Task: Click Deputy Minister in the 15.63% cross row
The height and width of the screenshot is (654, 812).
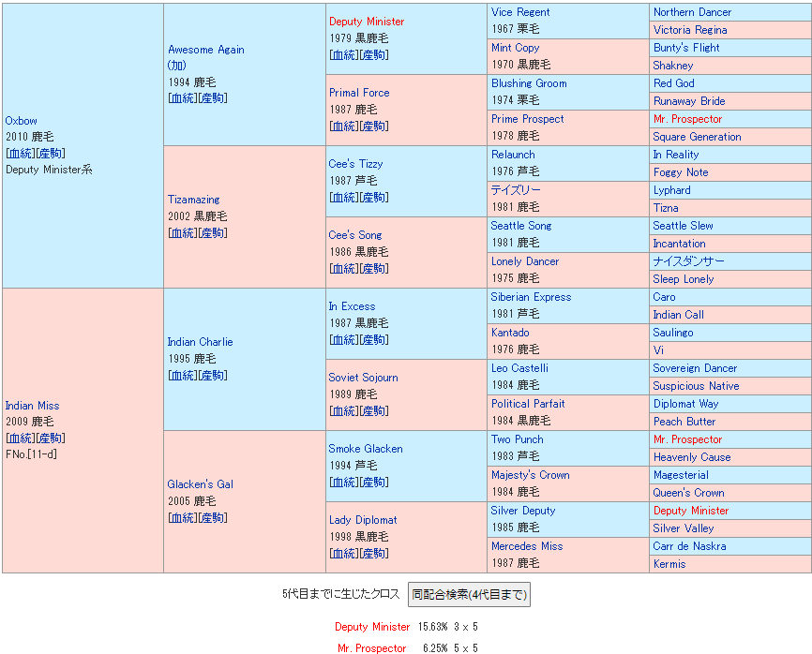Action: [372, 627]
